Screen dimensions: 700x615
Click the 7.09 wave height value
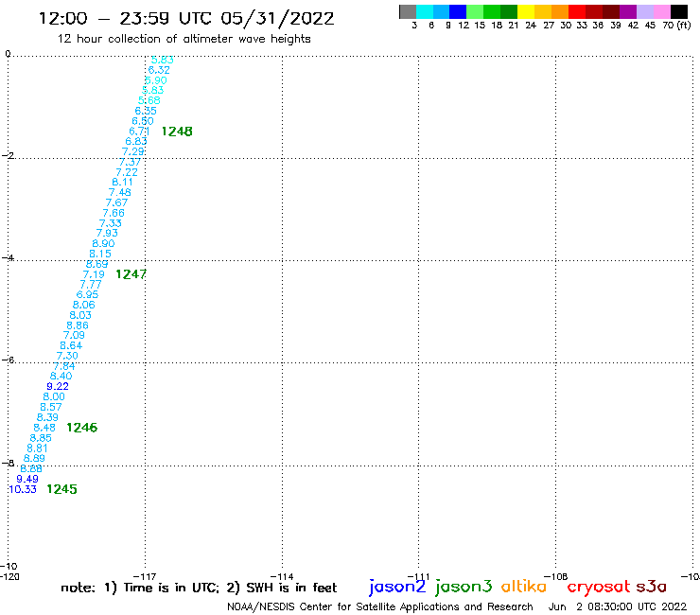[74, 335]
